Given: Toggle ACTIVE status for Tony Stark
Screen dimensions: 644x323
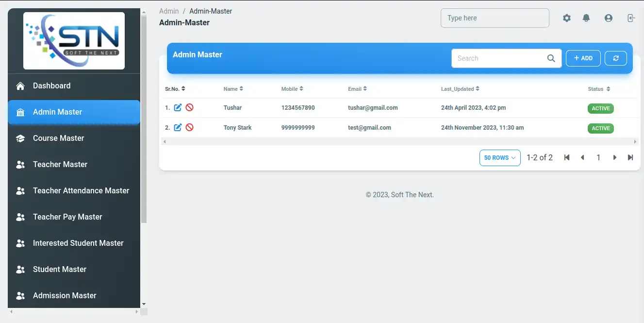Looking at the screenshot, I should (x=600, y=128).
